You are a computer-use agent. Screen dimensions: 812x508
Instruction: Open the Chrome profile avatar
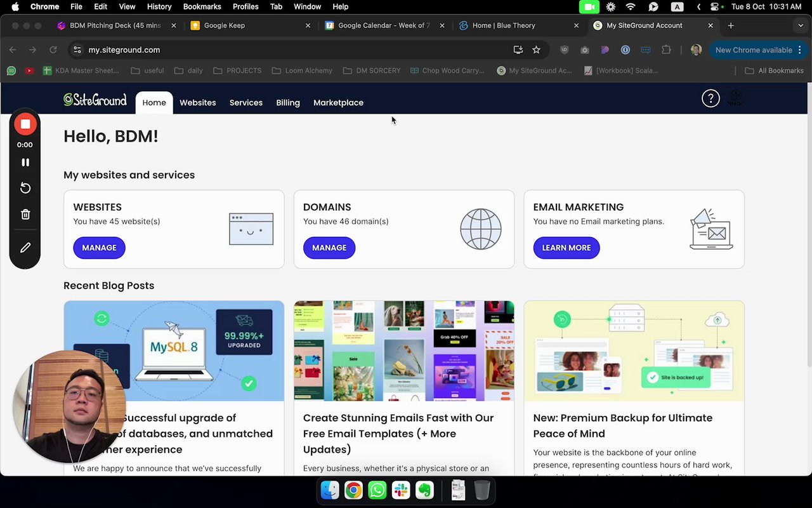tap(696, 50)
